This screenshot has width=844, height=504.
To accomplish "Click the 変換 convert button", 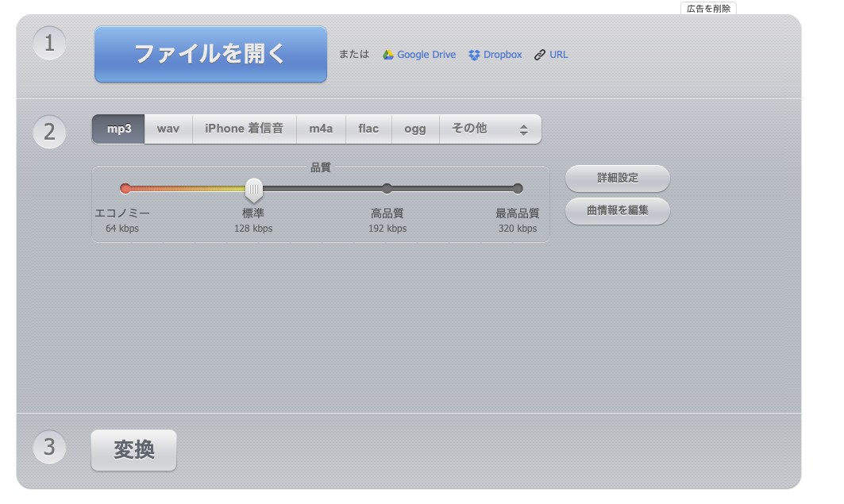I will (134, 450).
